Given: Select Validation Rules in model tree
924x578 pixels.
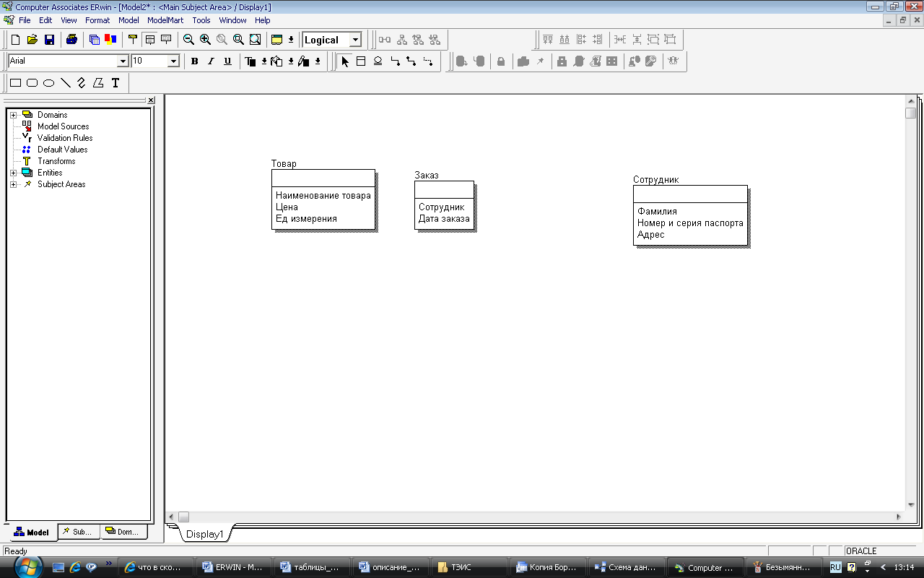Looking at the screenshot, I should pyautogui.click(x=65, y=138).
